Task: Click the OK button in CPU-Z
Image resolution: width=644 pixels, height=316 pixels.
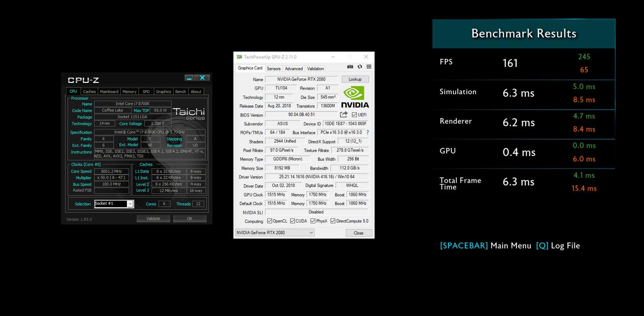Action: (x=190, y=218)
